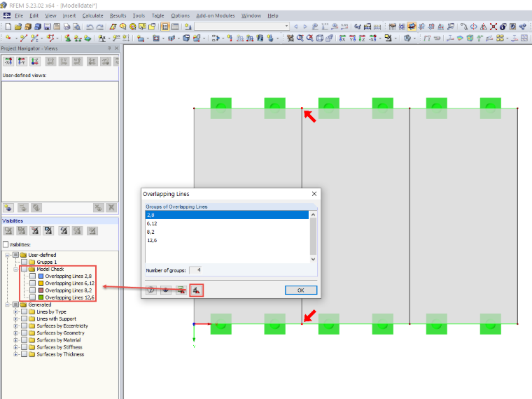
Task: Click scroll down arrow in groups list
Action: [313, 259]
